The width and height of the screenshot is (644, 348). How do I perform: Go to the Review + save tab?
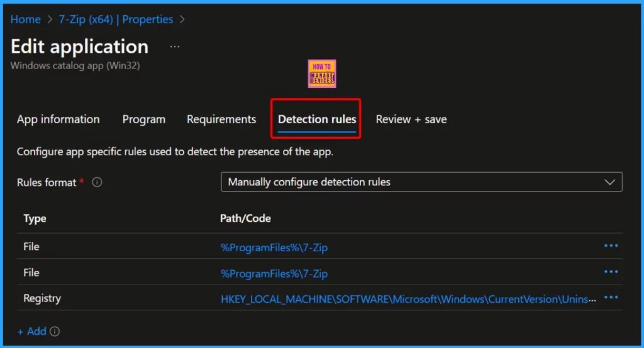(x=411, y=119)
